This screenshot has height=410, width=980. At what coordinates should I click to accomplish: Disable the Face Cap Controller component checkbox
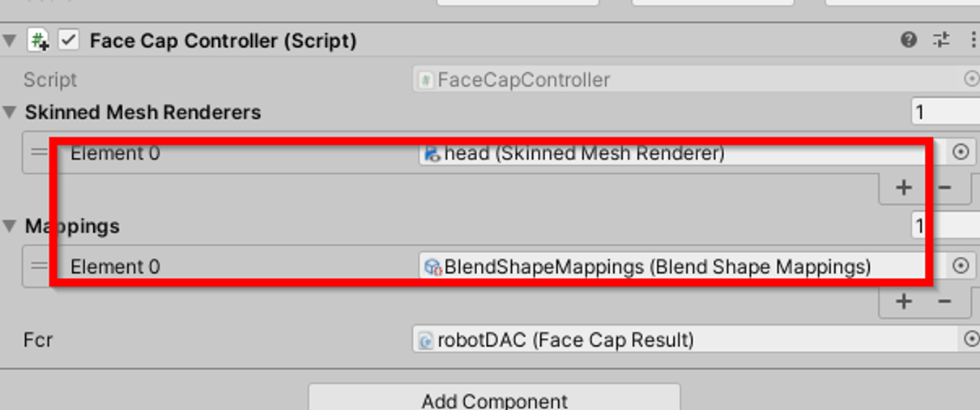click(x=69, y=40)
